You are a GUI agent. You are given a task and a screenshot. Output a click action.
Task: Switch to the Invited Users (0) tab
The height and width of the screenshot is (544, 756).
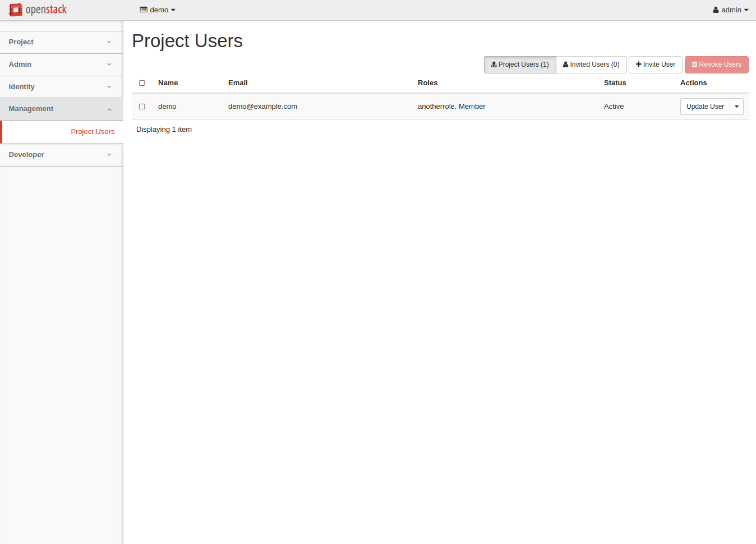coord(591,64)
